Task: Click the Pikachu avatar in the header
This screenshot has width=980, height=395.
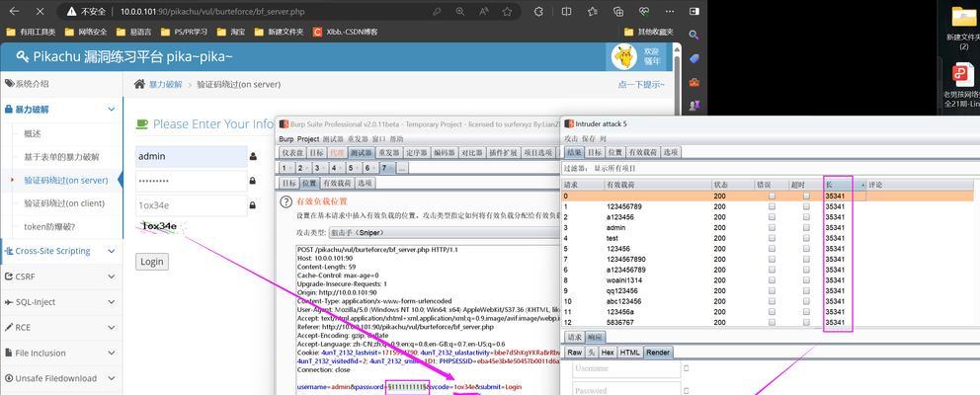Action: click(x=623, y=57)
